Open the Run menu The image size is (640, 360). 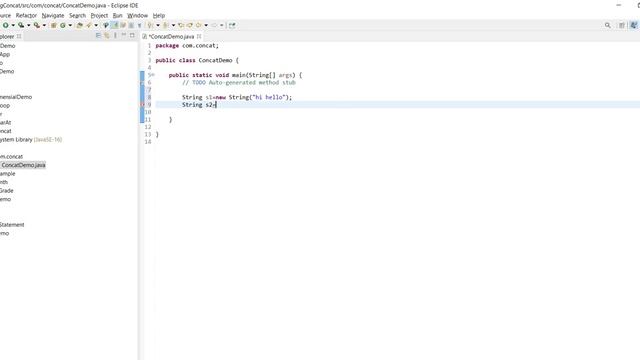[x=118, y=16]
